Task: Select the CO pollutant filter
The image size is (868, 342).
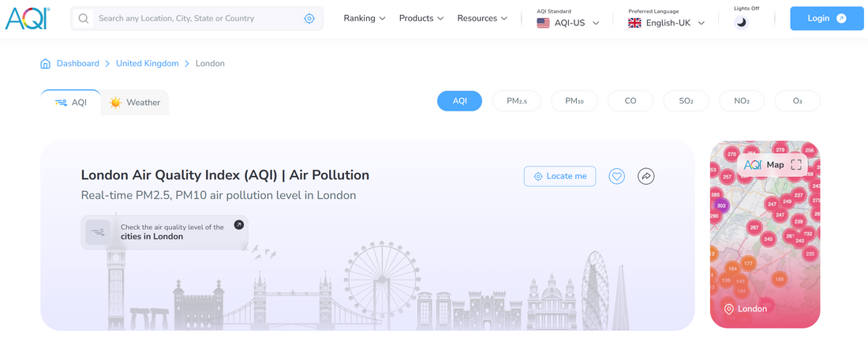Action: tap(630, 101)
